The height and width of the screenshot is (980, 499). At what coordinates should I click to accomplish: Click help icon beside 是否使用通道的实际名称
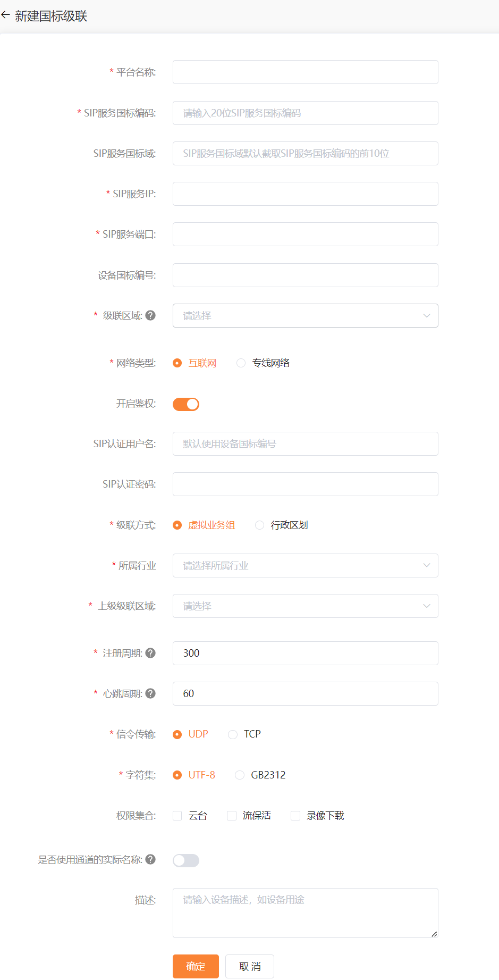(x=150, y=859)
